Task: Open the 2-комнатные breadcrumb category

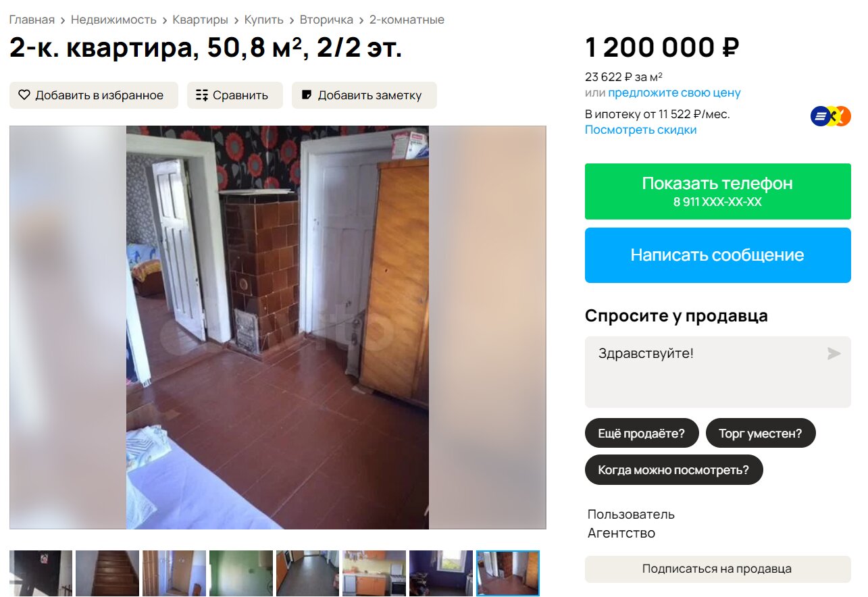Action: click(407, 20)
